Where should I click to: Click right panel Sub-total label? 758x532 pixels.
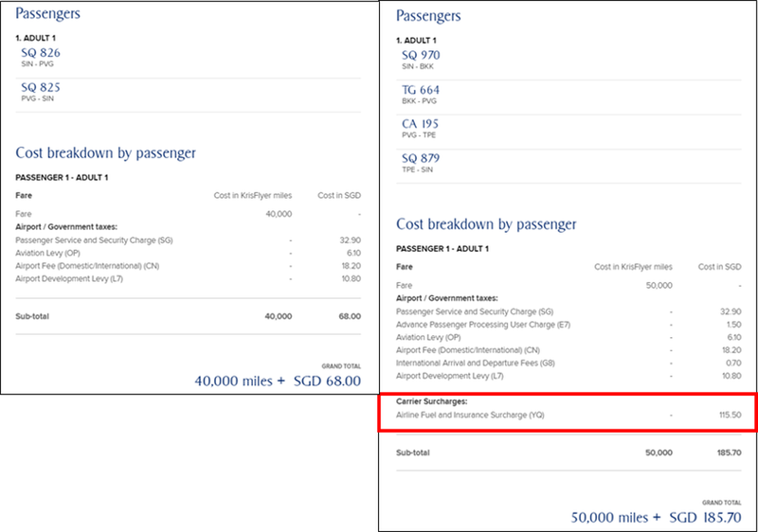pos(413,452)
